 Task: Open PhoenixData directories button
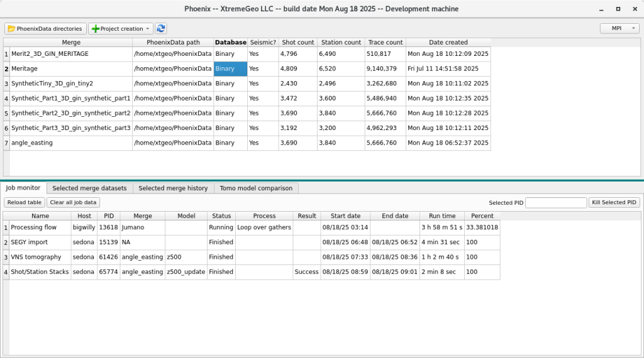(45, 29)
